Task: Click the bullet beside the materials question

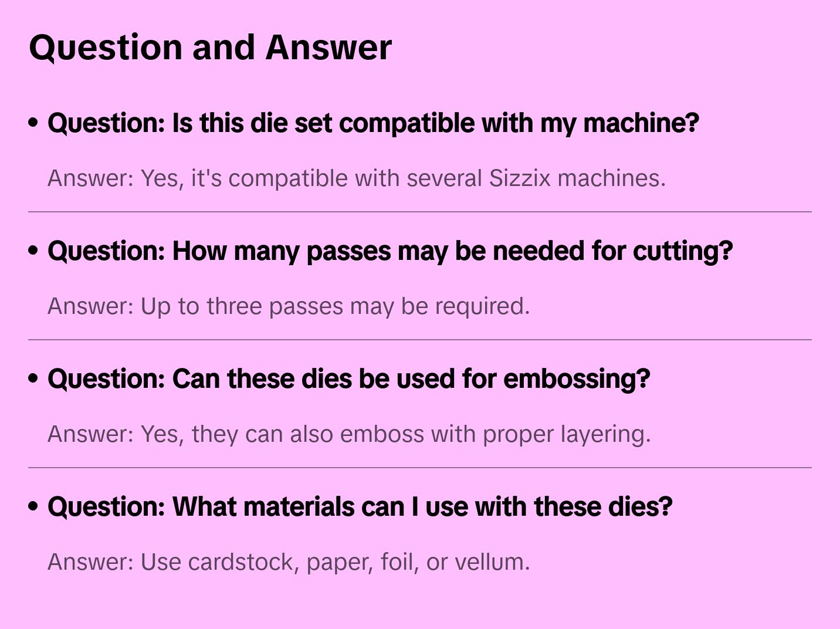Action: 33,506
